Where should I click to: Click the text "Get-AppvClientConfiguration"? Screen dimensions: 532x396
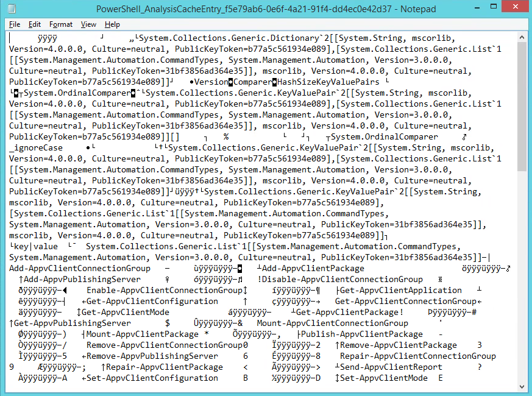point(152,302)
